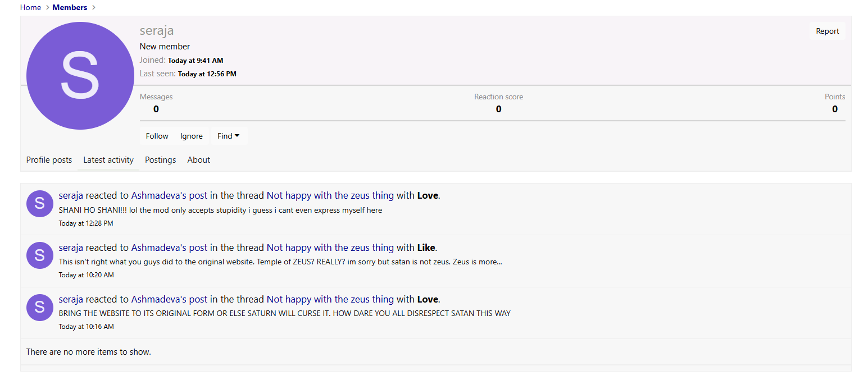This screenshot has width=868, height=380.
Task: Open thread link in the 12:28 PM entry
Action: click(x=330, y=196)
